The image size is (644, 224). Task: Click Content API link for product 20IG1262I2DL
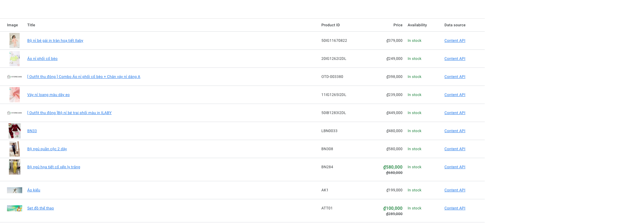(455, 59)
